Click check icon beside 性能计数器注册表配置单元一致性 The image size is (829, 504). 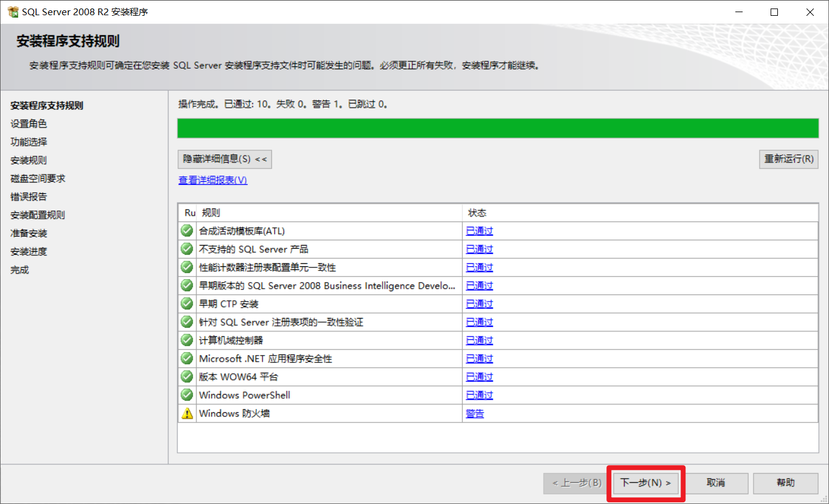click(x=187, y=268)
